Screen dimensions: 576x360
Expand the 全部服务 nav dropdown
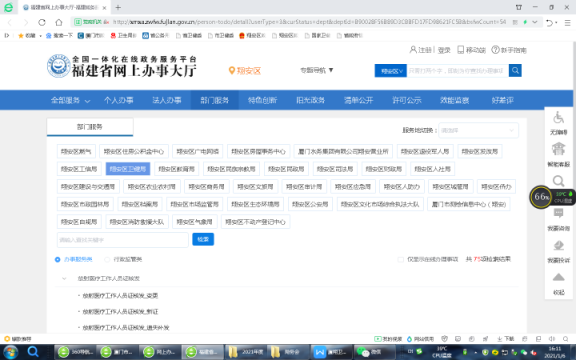71,100
